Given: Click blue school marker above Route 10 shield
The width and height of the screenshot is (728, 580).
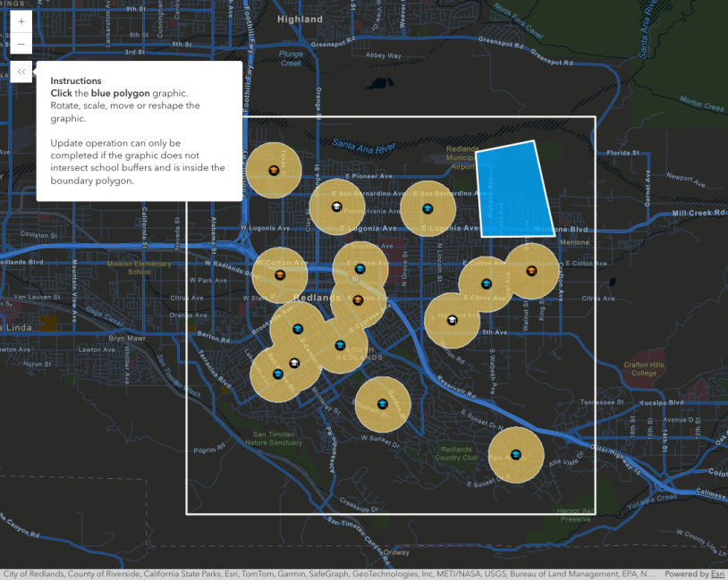Looking at the screenshot, I should 360,268.
